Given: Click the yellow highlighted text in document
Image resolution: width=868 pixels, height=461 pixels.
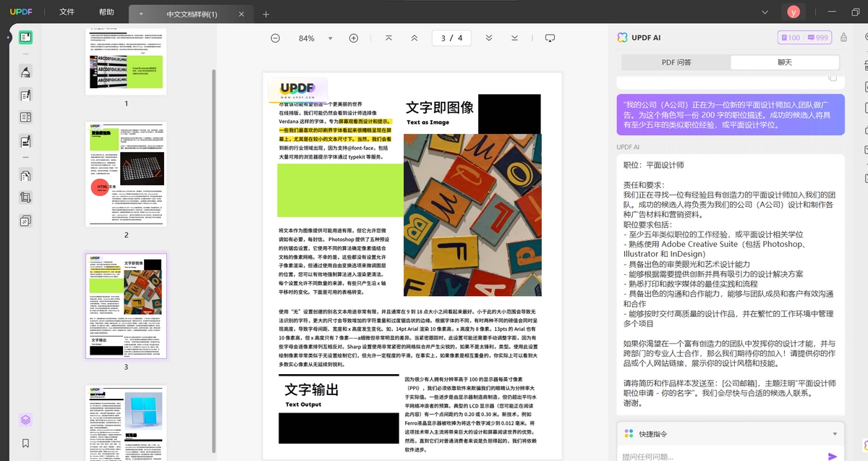Looking at the screenshot, I should click(x=335, y=130).
